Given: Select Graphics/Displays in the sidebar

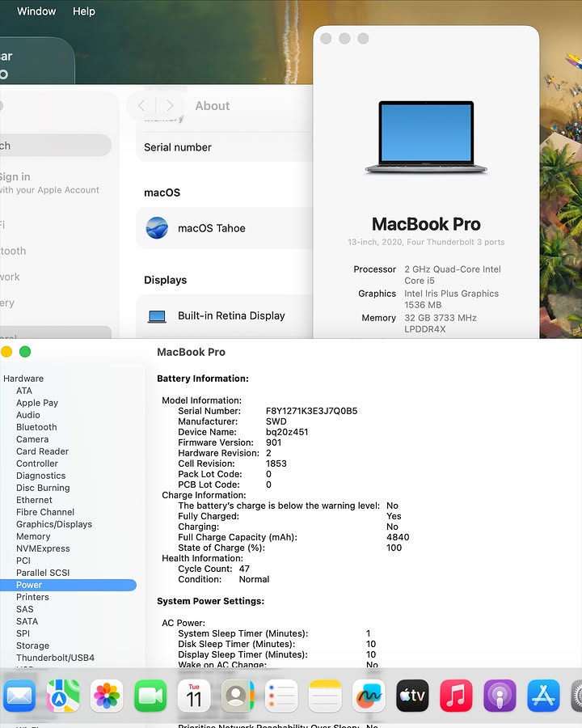Looking at the screenshot, I should (x=54, y=524).
